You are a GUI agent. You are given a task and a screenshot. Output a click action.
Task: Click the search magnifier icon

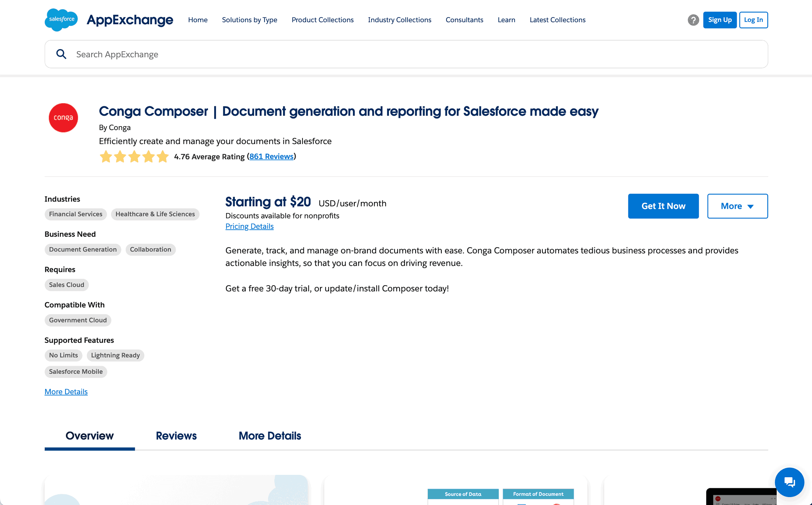pyautogui.click(x=61, y=54)
